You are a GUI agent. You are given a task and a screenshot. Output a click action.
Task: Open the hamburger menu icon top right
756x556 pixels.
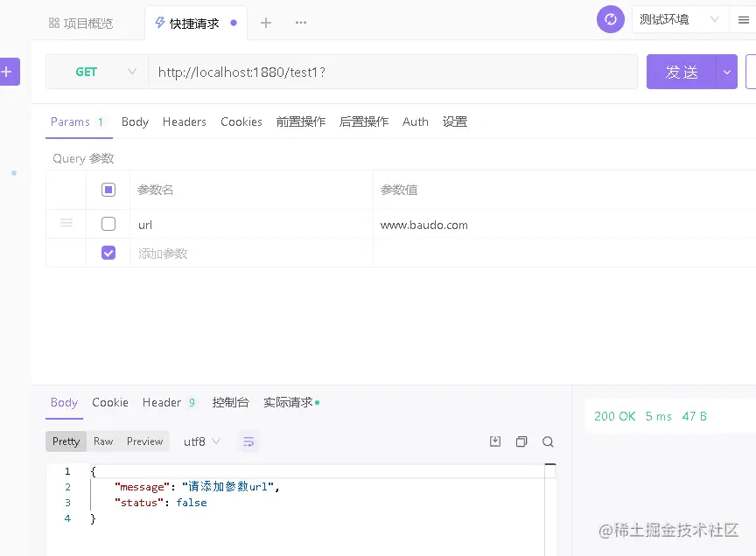coord(744,20)
